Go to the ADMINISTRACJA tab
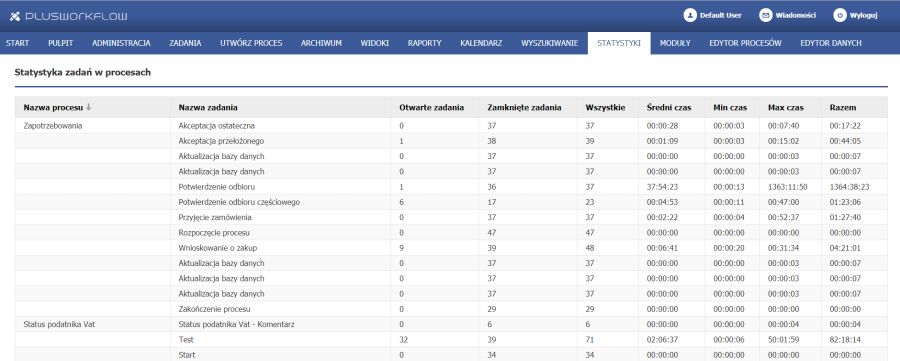900x361 pixels. click(121, 43)
